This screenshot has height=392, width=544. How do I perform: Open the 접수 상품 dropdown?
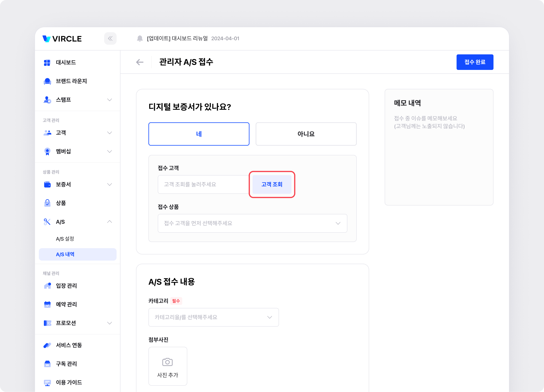[252, 223]
